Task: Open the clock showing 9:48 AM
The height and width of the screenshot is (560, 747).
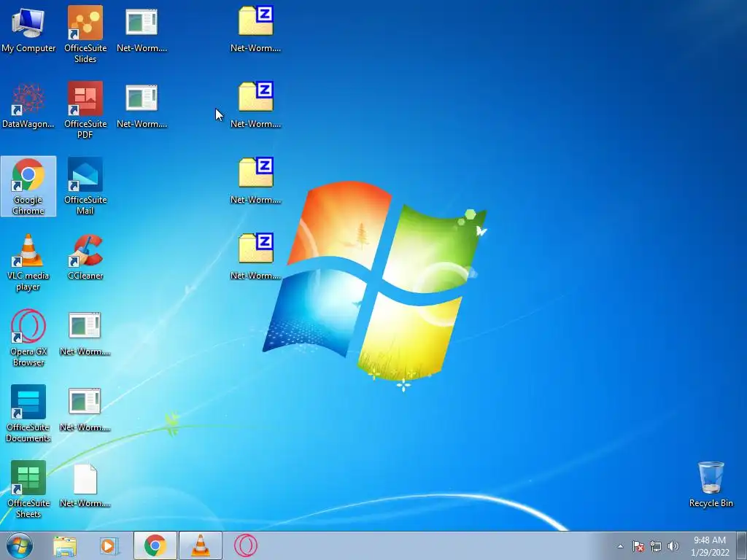Action: pos(710,546)
